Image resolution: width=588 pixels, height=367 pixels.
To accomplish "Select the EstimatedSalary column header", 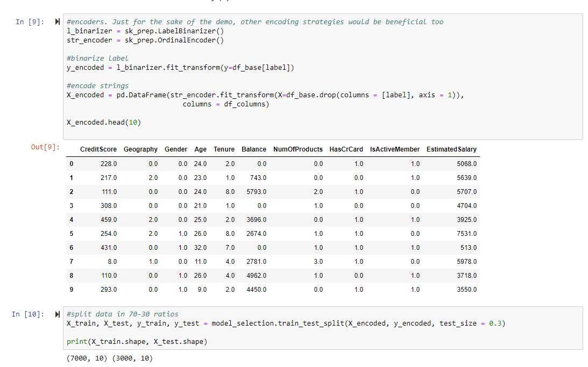I will [451, 149].
